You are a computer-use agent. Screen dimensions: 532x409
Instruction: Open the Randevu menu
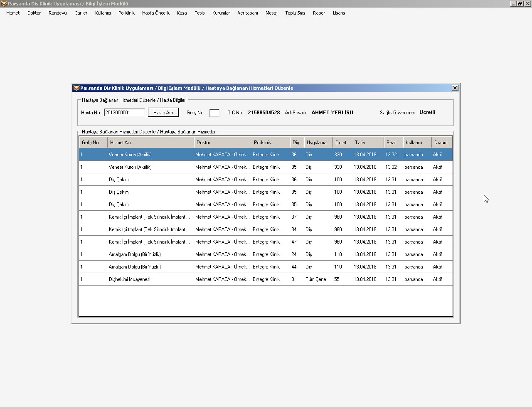58,13
